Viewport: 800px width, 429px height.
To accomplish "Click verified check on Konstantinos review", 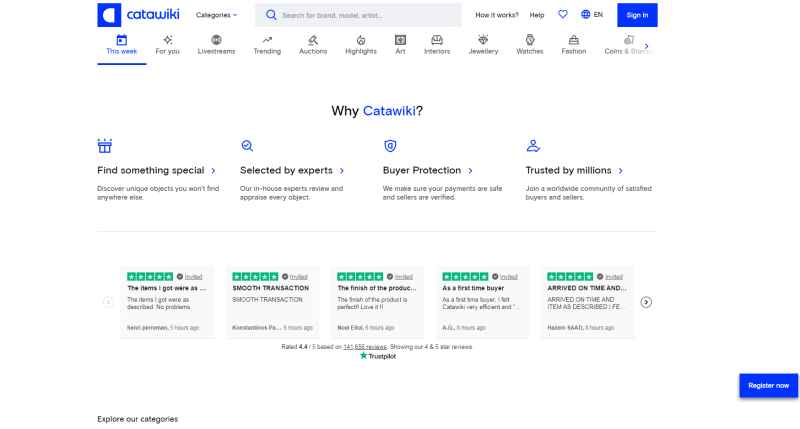I will point(285,277).
